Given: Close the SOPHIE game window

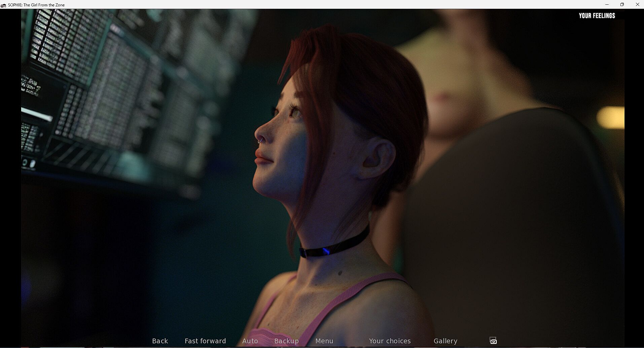Looking at the screenshot, I should pos(637,5).
